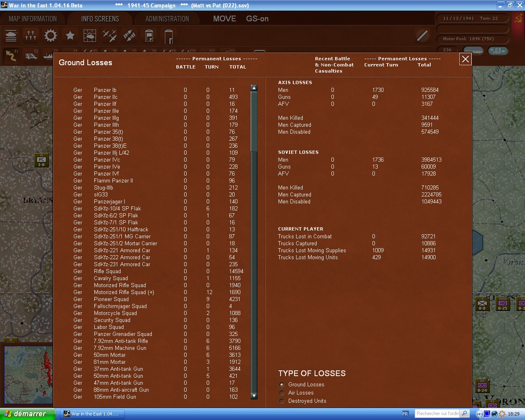Click the scroll up arrow of losses list
The width and height of the screenshot is (525, 420).
(254, 88)
